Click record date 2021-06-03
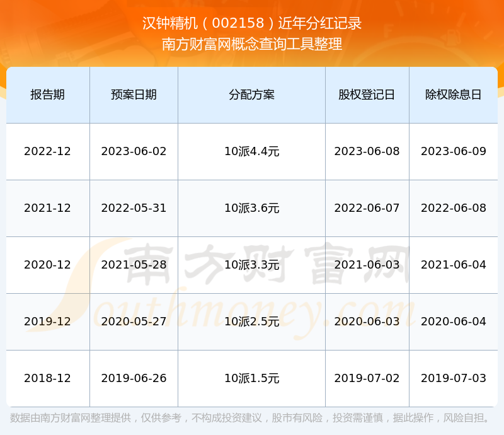This screenshot has height=435, width=504. point(367,265)
